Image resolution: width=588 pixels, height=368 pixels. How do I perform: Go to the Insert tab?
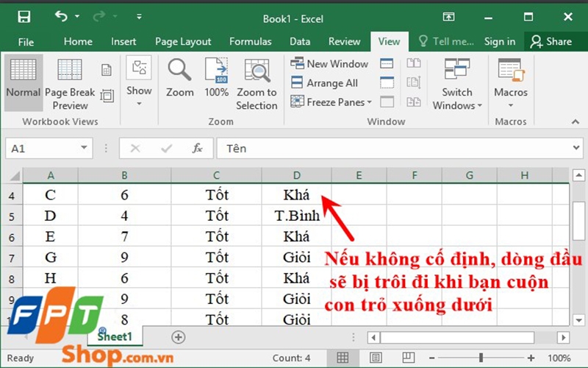click(123, 41)
